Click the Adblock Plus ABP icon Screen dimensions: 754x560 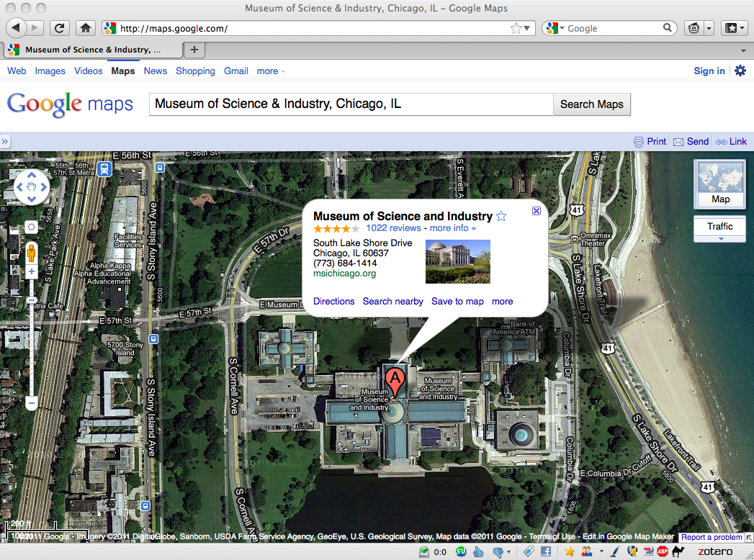[x=663, y=551]
